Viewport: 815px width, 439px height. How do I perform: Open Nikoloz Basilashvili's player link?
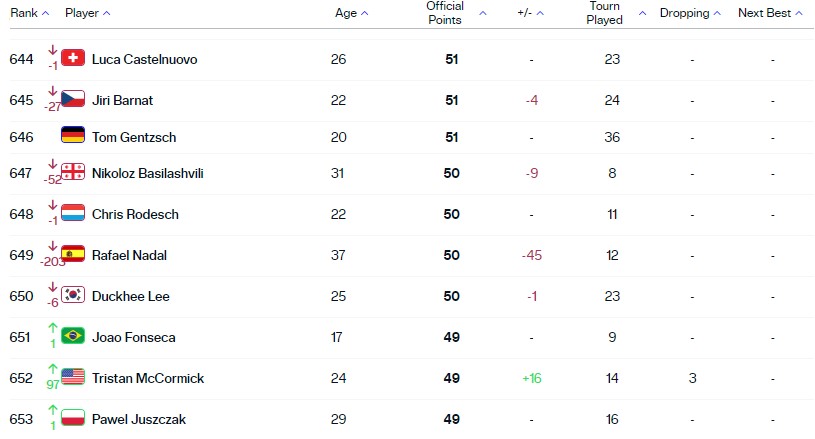click(148, 173)
